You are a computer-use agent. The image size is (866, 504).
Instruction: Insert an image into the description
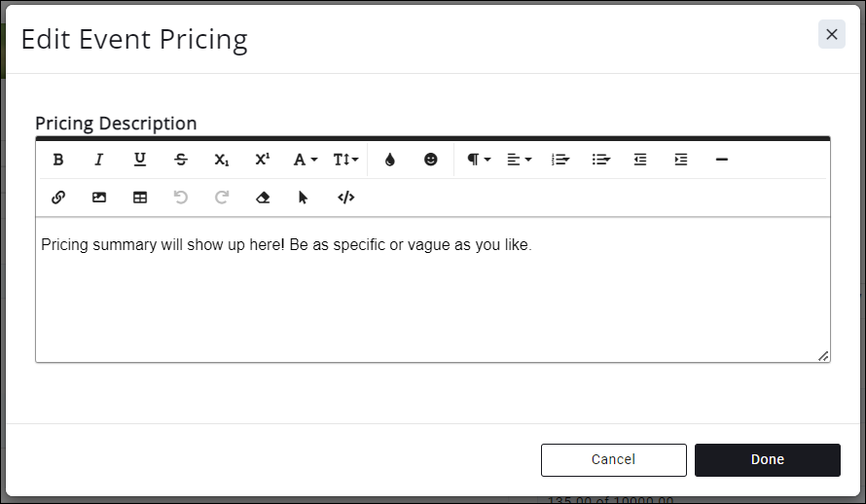click(99, 198)
